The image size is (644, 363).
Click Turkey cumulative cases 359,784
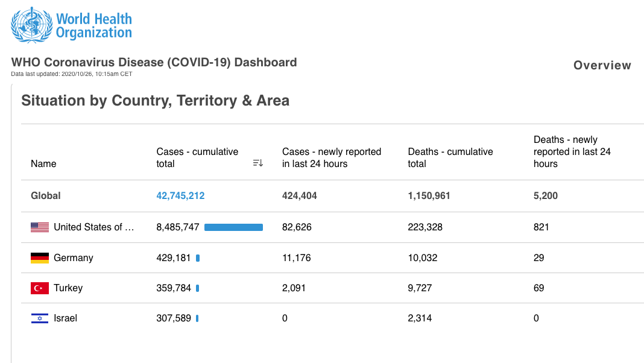point(173,288)
